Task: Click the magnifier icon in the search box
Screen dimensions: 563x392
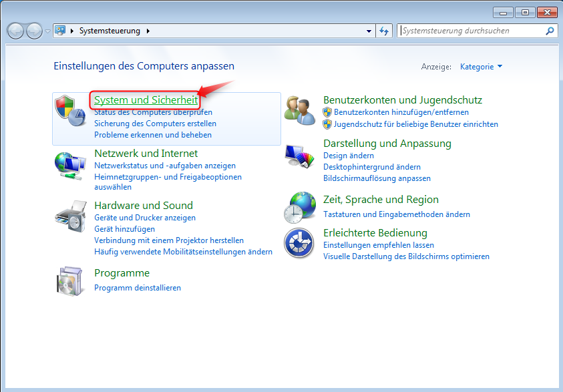Action: pos(549,30)
